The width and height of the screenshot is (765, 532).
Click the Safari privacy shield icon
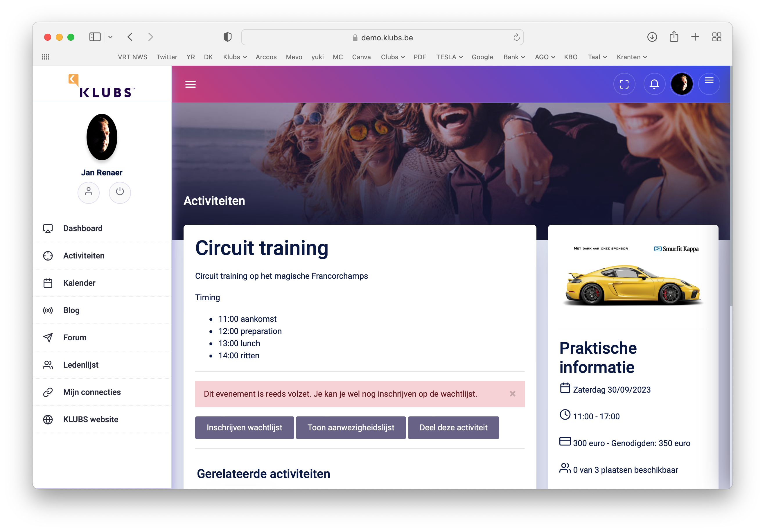pyautogui.click(x=227, y=37)
